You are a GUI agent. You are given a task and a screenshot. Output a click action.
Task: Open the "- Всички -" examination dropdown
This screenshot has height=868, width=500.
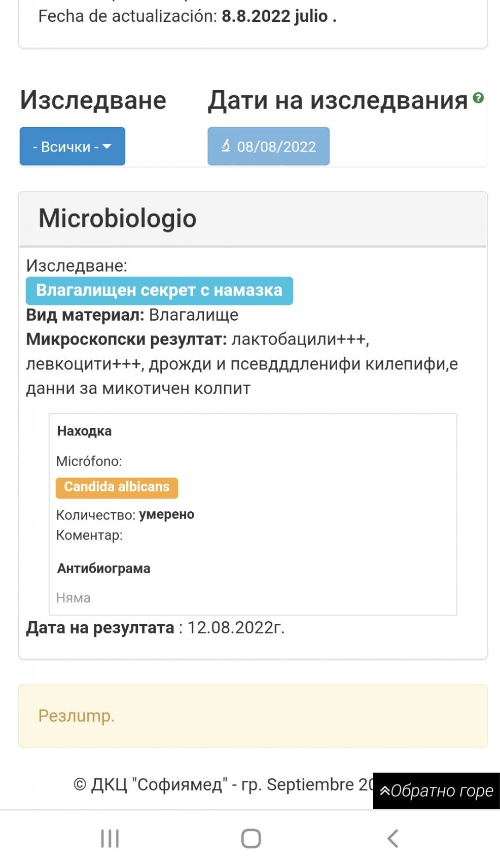(x=72, y=146)
